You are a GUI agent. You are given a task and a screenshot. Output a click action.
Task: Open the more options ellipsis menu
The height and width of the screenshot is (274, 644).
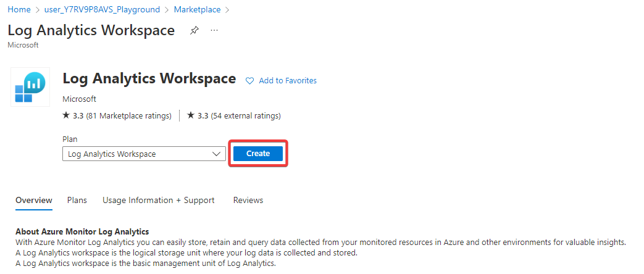214,30
